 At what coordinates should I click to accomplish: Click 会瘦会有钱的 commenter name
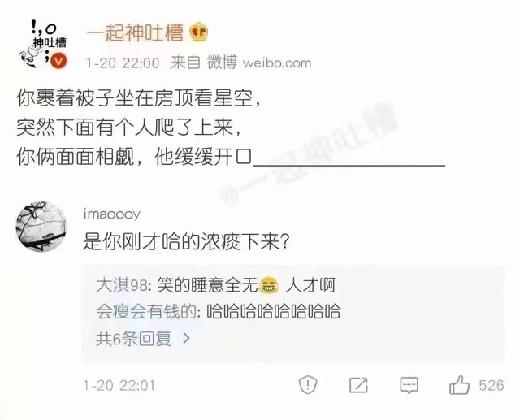click(x=146, y=312)
